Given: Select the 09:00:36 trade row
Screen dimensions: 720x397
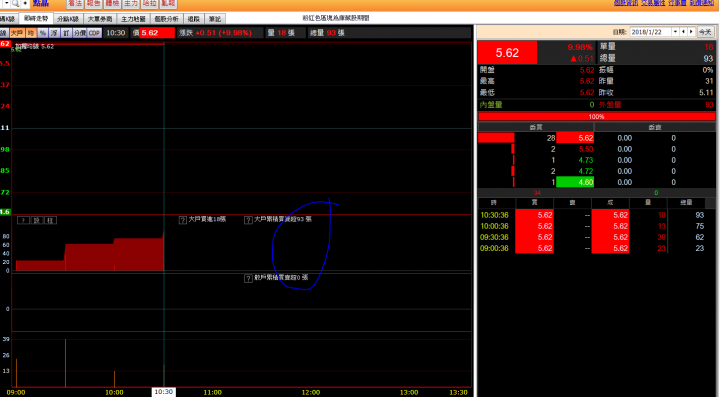Looking at the screenshot, I should coord(596,248).
